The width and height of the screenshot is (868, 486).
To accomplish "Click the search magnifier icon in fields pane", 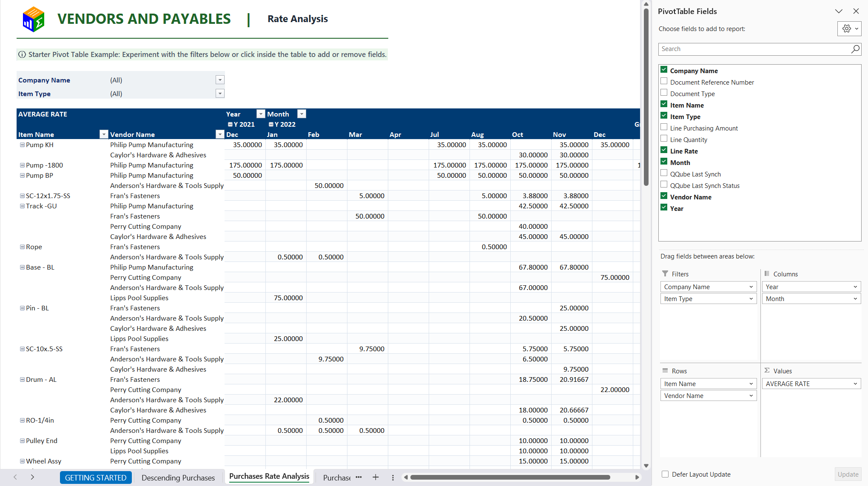I will click(x=855, y=49).
